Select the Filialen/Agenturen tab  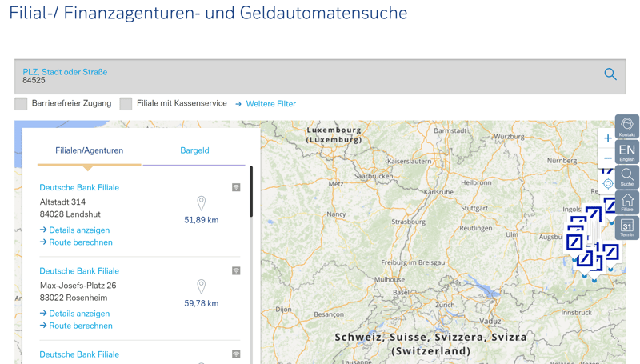click(89, 150)
